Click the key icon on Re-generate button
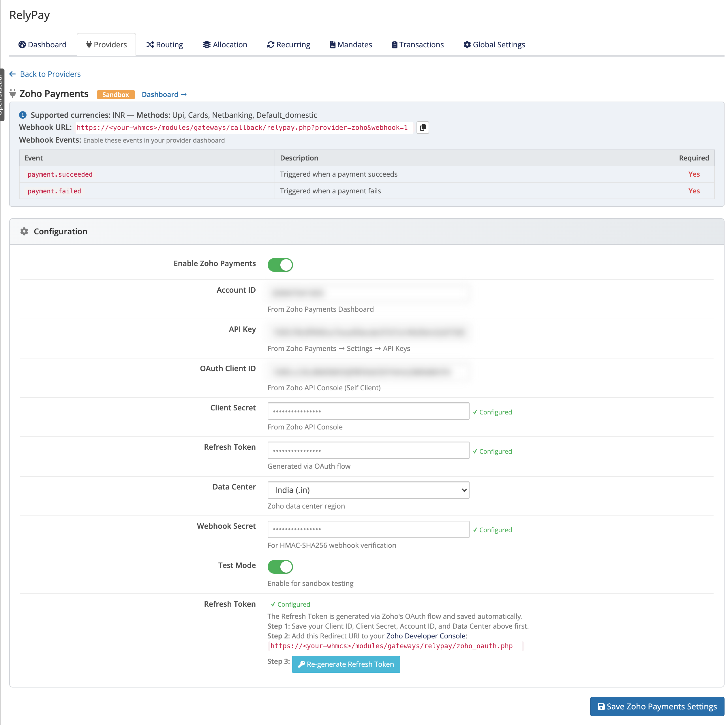The image size is (728, 725). click(301, 664)
